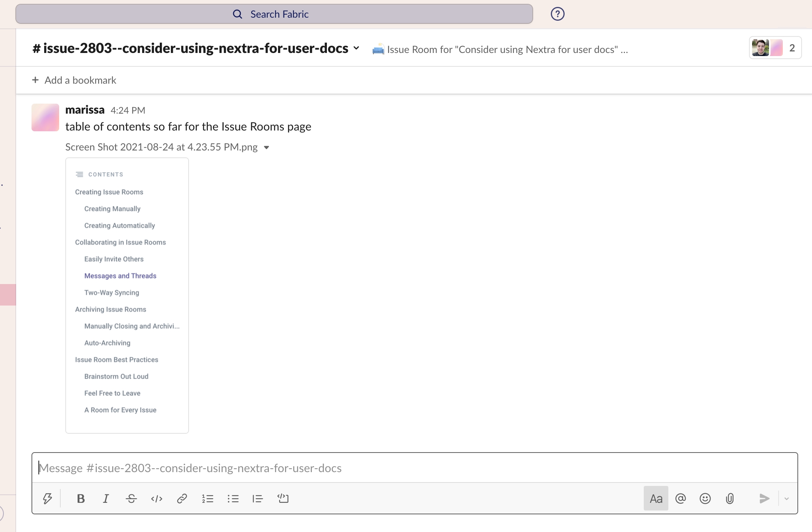Apply blockquote formatting
This screenshot has height=532, width=812.
pyautogui.click(x=257, y=499)
